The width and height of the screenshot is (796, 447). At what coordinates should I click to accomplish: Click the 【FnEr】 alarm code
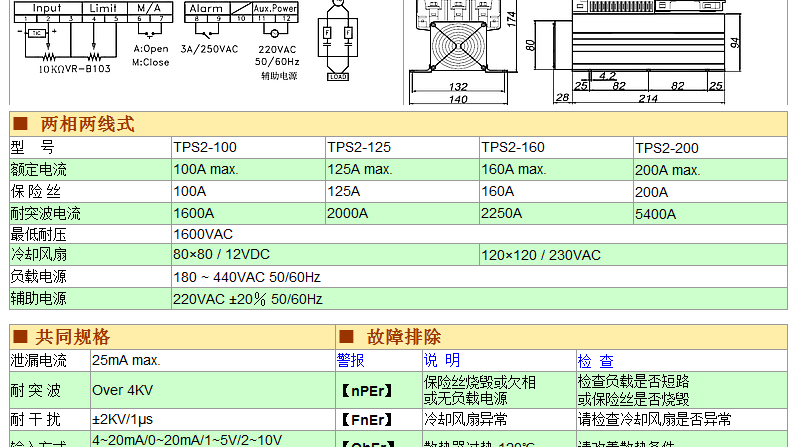click(x=368, y=419)
